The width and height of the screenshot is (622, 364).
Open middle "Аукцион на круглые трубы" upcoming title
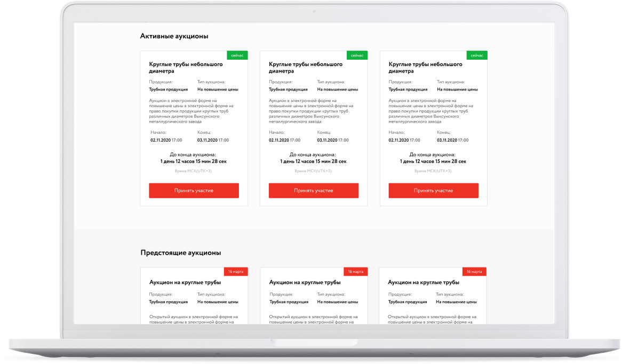pyautogui.click(x=305, y=282)
